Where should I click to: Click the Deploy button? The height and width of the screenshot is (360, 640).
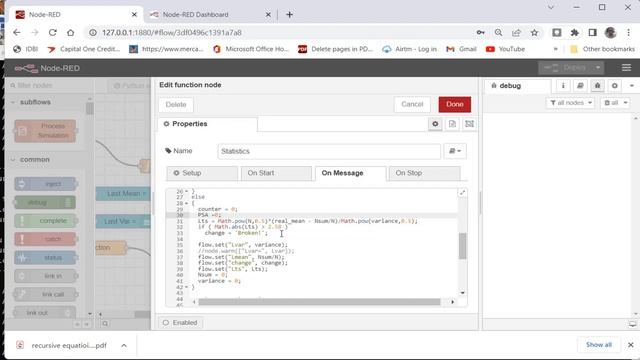click(565, 68)
